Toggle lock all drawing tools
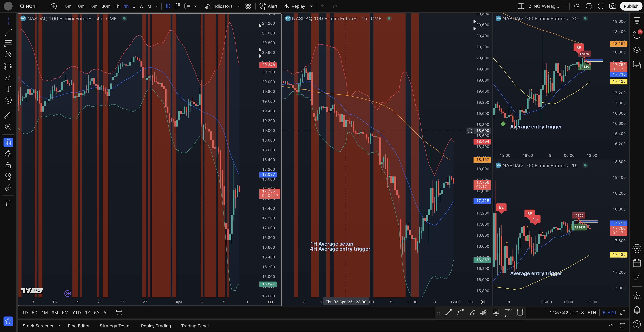This screenshot has height=332, width=644. 8,165
